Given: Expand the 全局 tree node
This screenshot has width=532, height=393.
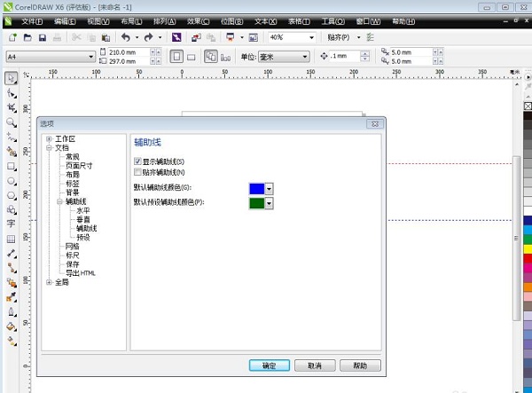Looking at the screenshot, I should coord(49,282).
